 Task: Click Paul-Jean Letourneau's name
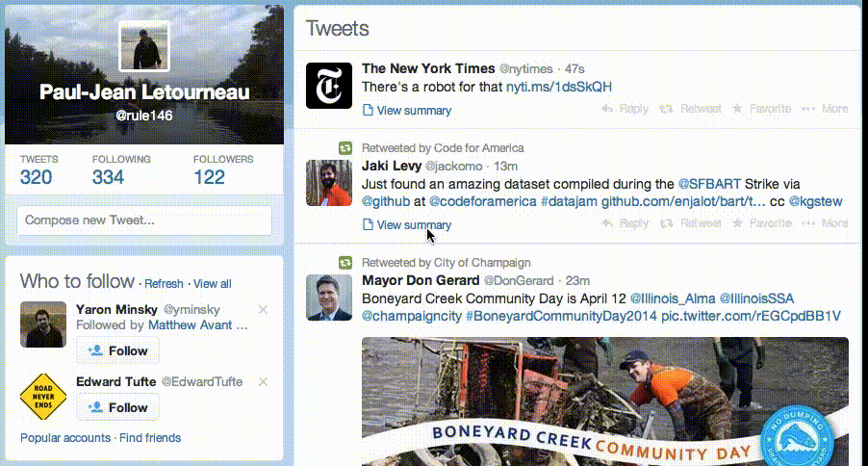tap(144, 92)
